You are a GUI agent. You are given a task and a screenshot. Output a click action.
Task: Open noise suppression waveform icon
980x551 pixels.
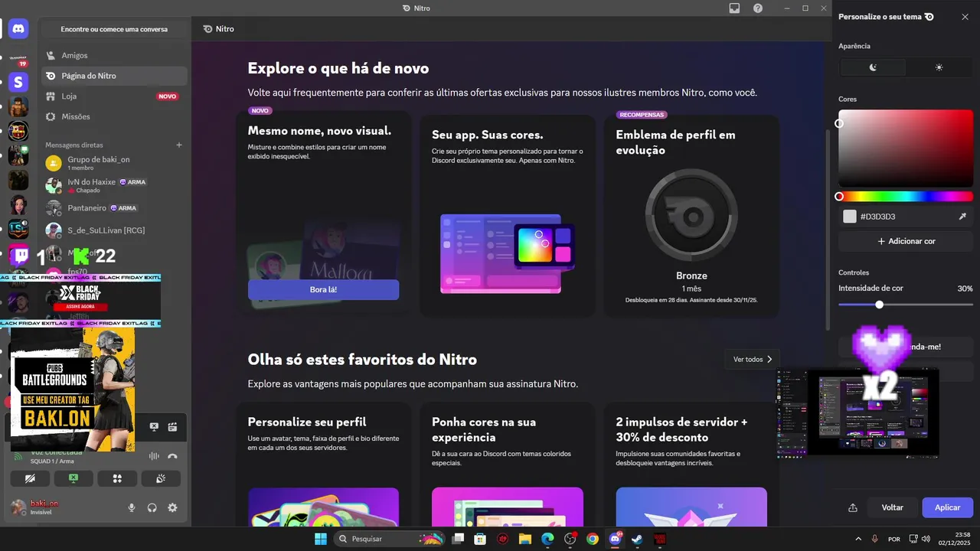[154, 456]
